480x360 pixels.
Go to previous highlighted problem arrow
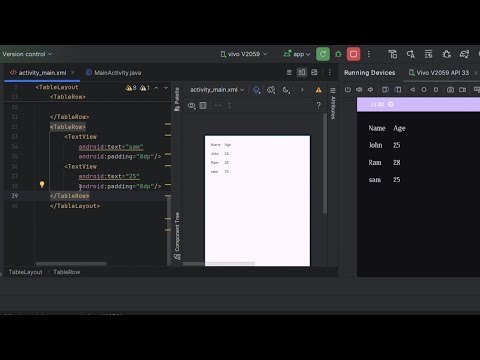(x=156, y=88)
